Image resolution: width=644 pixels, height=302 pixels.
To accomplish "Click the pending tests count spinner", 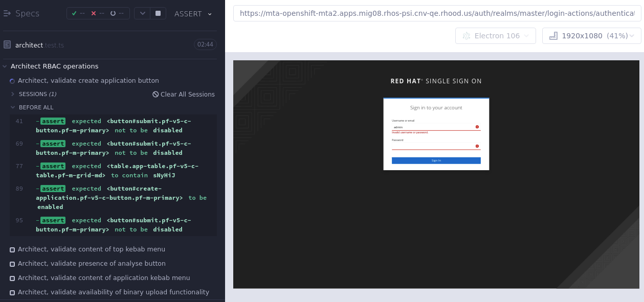I will click(113, 13).
